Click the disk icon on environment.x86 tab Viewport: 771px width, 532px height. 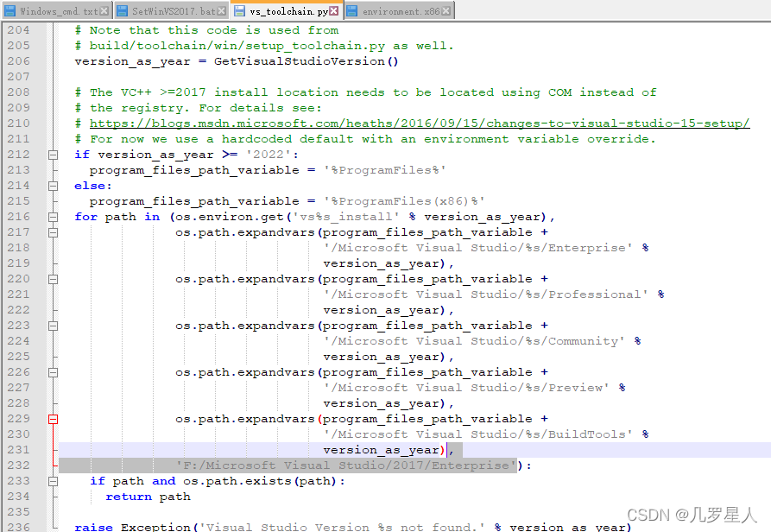[x=352, y=11]
